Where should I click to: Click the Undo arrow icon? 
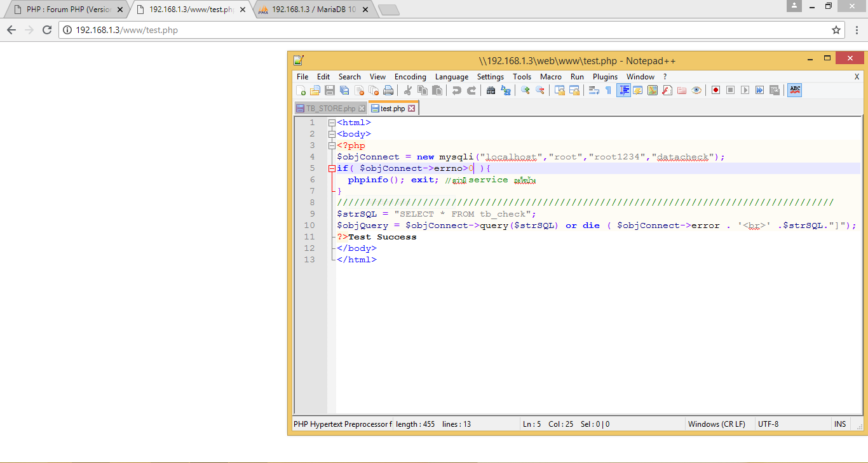[x=456, y=90]
